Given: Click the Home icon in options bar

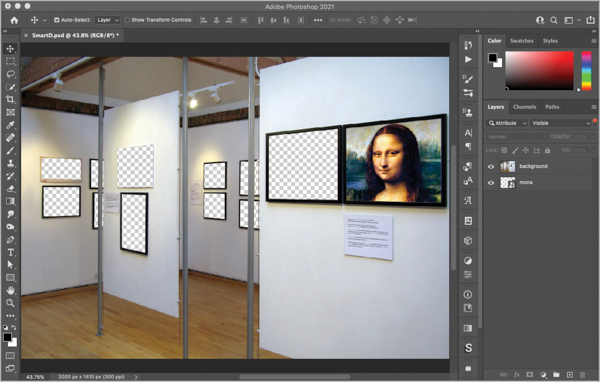Looking at the screenshot, I should 14,20.
